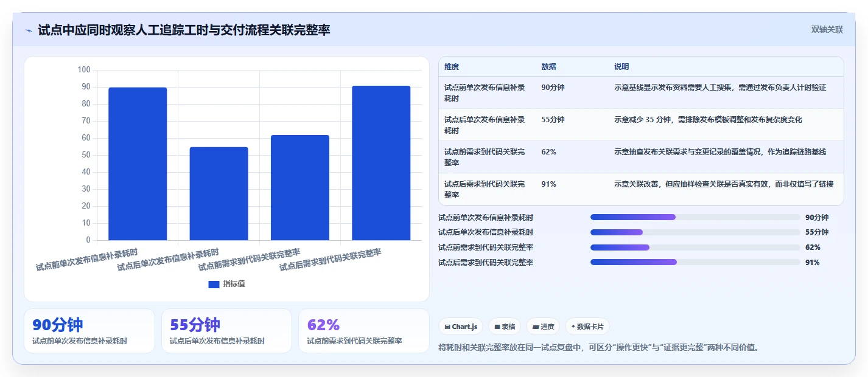Click the page title about 人工追踪工时

pos(184,30)
